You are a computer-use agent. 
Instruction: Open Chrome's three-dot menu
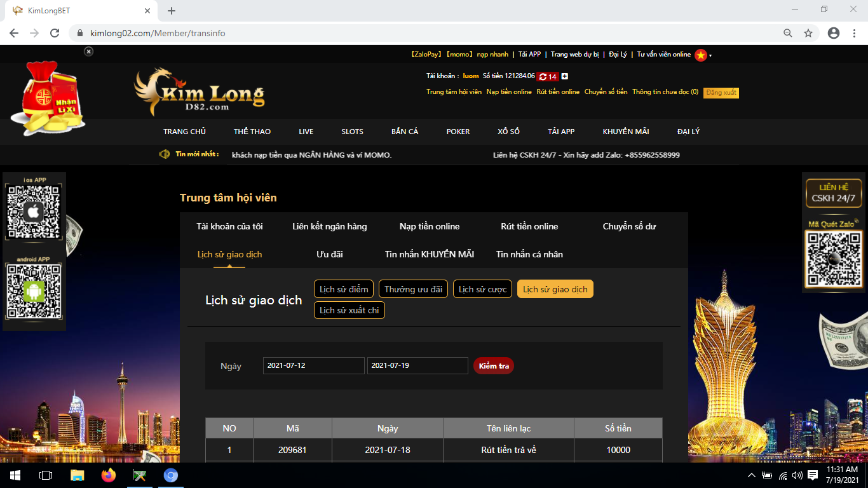pos(853,32)
